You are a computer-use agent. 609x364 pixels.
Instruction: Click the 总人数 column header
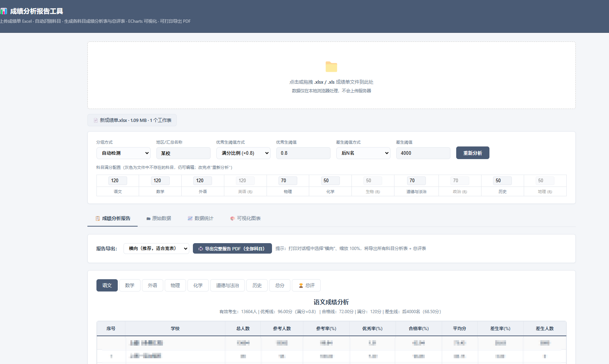pyautogui.click(x=243, y=329)
